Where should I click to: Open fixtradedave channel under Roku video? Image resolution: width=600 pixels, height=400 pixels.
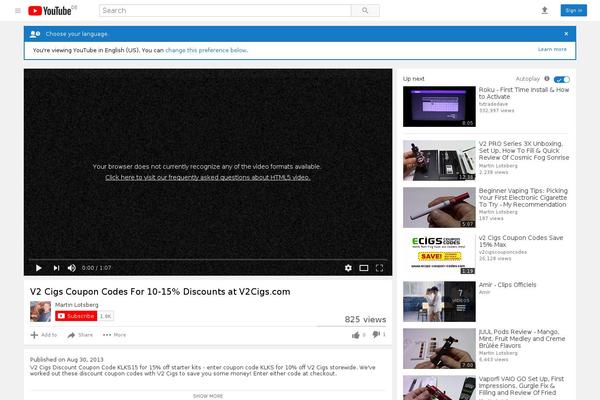[x=493, y=104]
